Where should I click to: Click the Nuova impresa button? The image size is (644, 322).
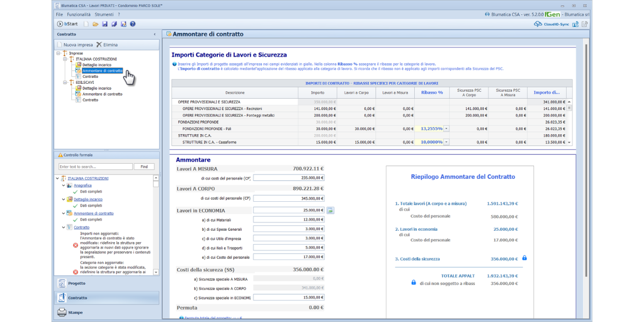[x=75, y=45]
